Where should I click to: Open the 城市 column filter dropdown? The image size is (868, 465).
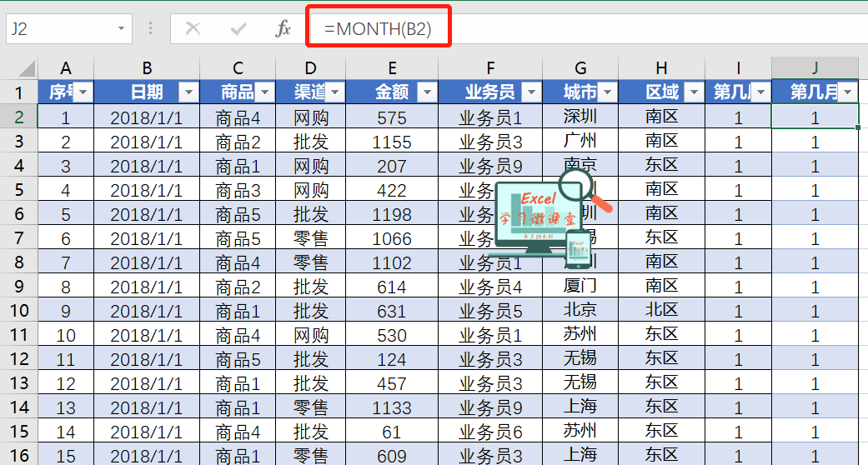tap(607, 92)
